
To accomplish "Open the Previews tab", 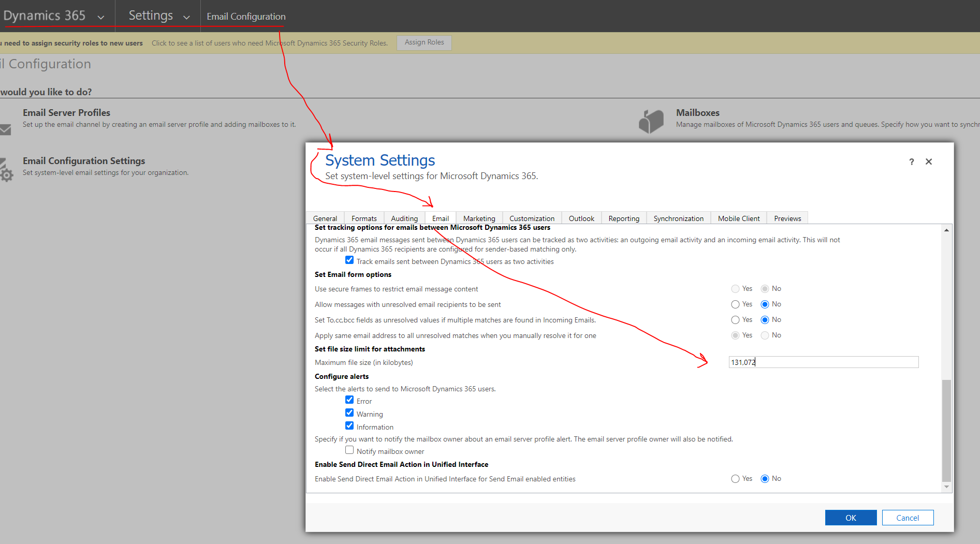I will (787, 218).
